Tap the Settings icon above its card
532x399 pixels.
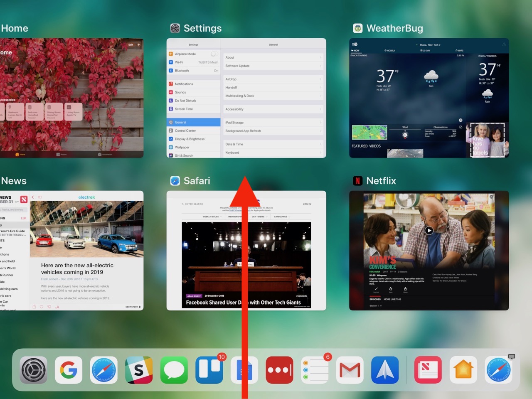coord(175,28)
